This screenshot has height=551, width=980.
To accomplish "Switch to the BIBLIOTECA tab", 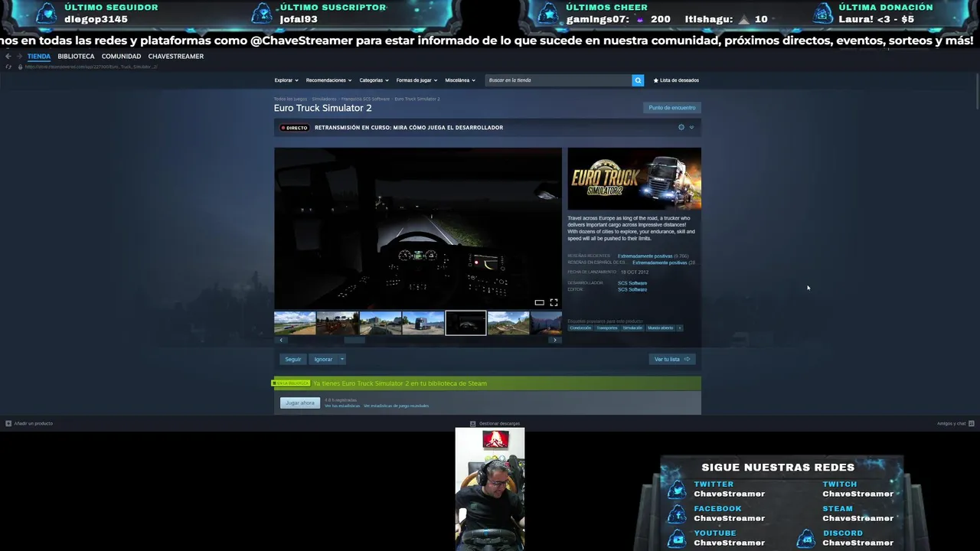I will click(x=76, y=57).
